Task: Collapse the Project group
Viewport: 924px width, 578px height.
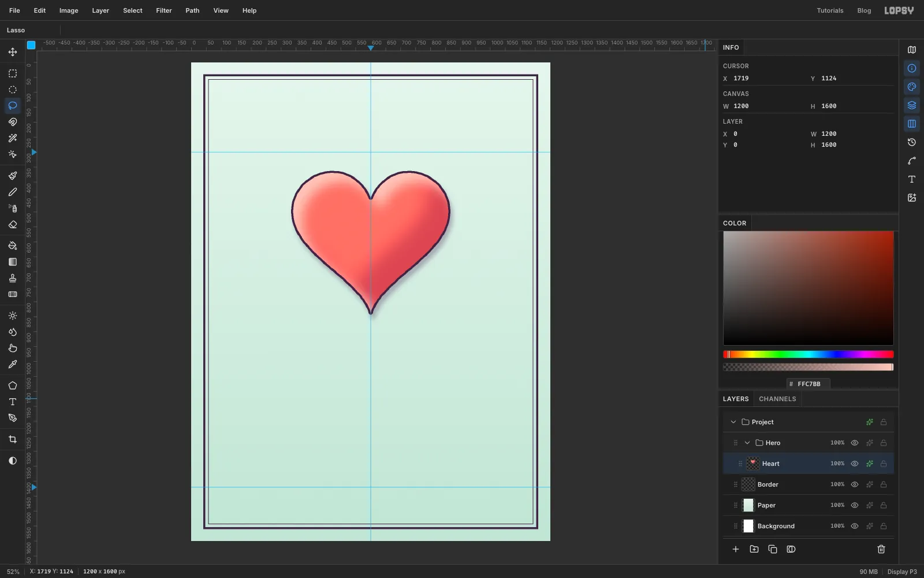Action: coord(733,422)
